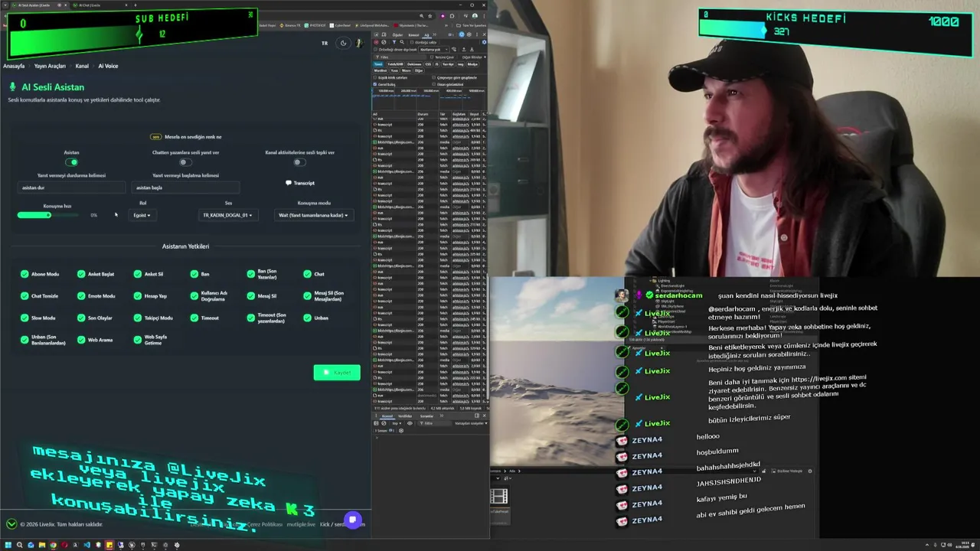Uncheck the Mesaj Sil permission

pyautogui.click(x=250, y=295)
